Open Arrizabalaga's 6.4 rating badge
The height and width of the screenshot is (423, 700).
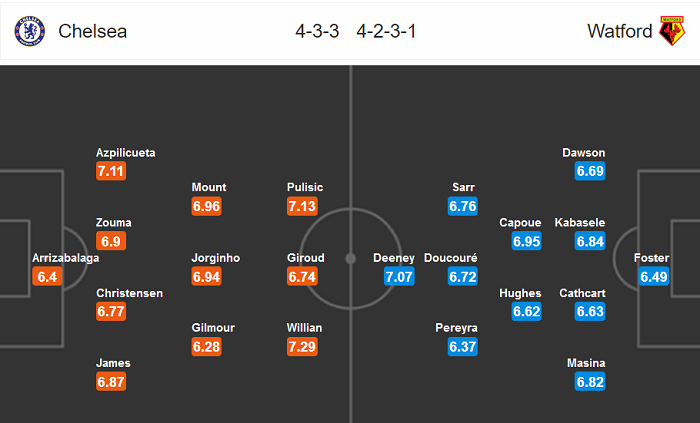pyautogui.click(x=47, y=276)
